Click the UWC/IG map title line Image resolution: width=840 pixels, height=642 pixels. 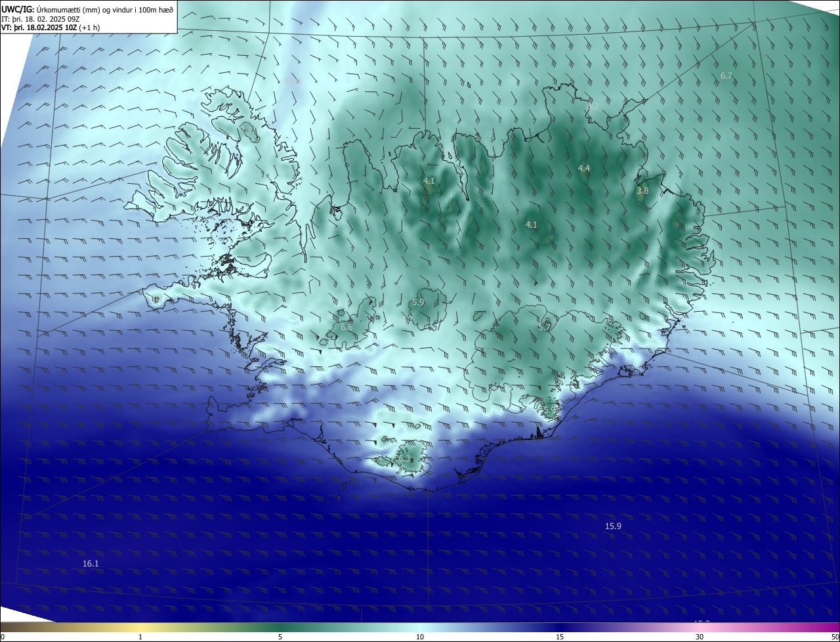click(87, 9)
